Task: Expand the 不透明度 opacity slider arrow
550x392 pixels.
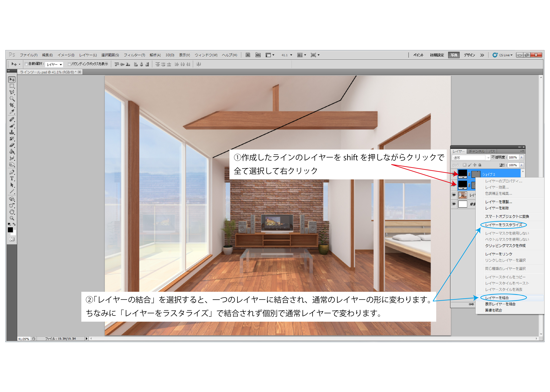Action: click(522, 157)
